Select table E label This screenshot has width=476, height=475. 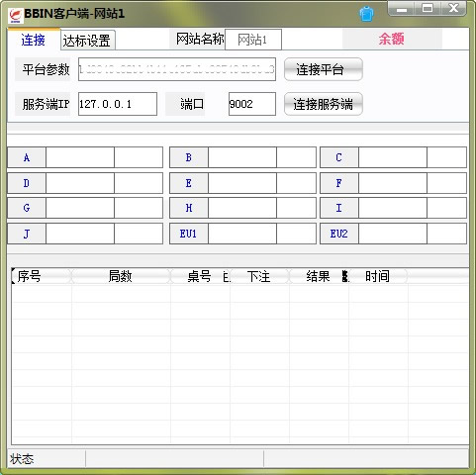pyautogui.click(x=189, y=183)
